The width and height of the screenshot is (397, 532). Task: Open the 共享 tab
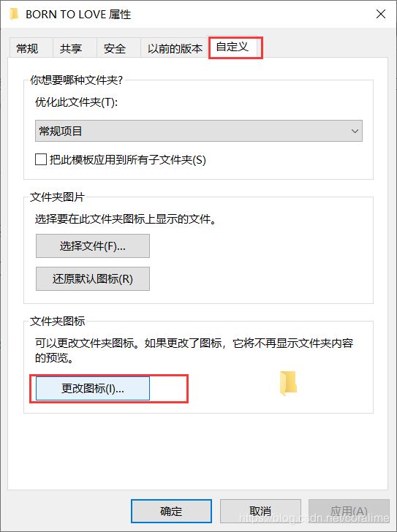click(x=71, y=48)
